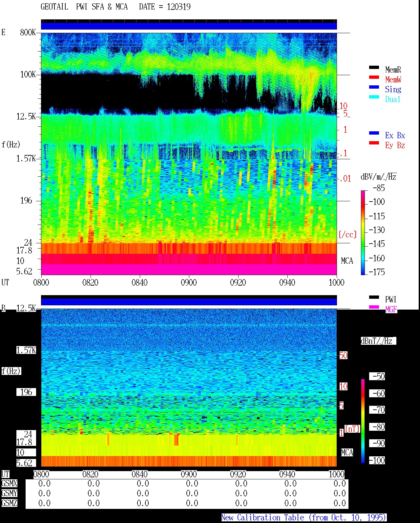The height and width of the screenshot is (523, 420).
Task: Click the red MemW legend swatch
Action: pos(374,77)
